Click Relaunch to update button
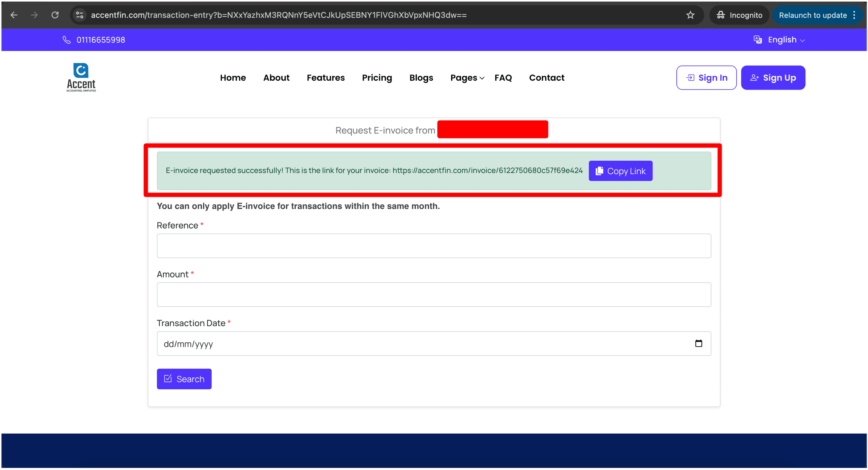The width and height of the screenshot is (868, 470). click(x=812, y=15)
